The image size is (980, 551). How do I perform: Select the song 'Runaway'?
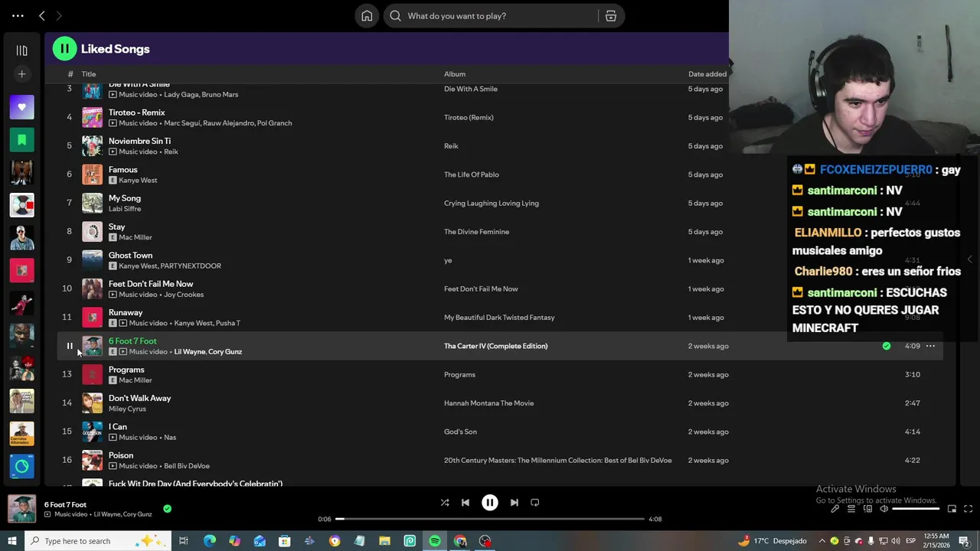point(126,312)
